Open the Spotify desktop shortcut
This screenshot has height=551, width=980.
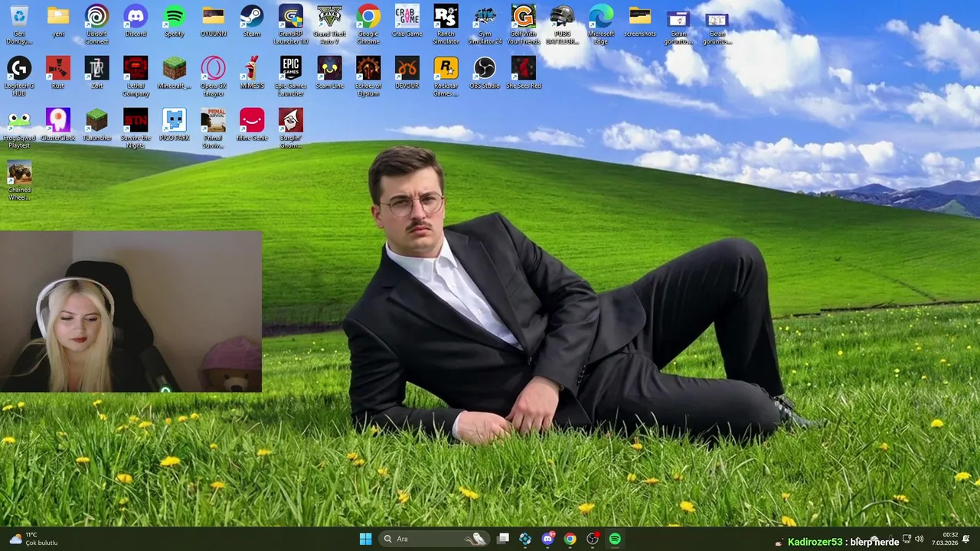175,21
